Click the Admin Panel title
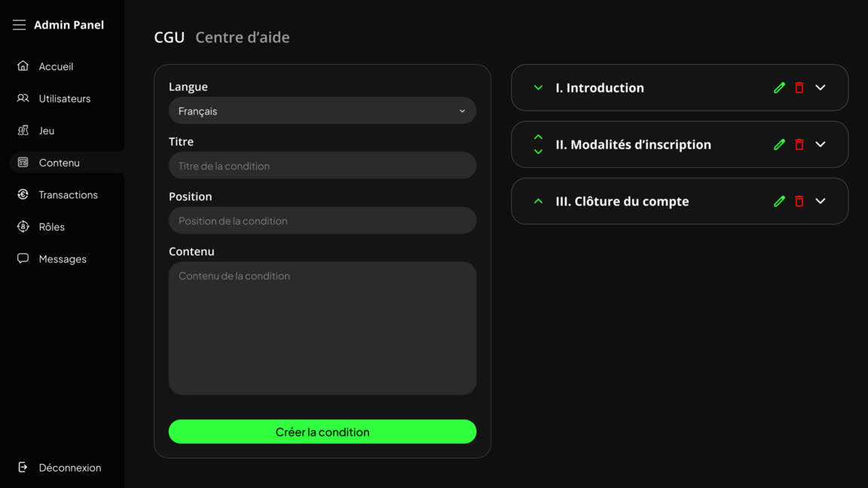The image size is (868, 488). pos(69,25)
